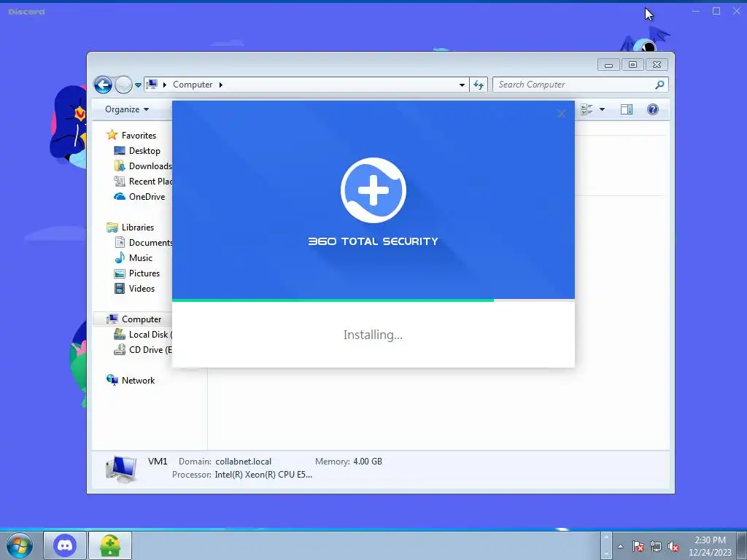Expand the address bar history dropdown
This screenshot has width=747, height=560.
pos(462,85)
